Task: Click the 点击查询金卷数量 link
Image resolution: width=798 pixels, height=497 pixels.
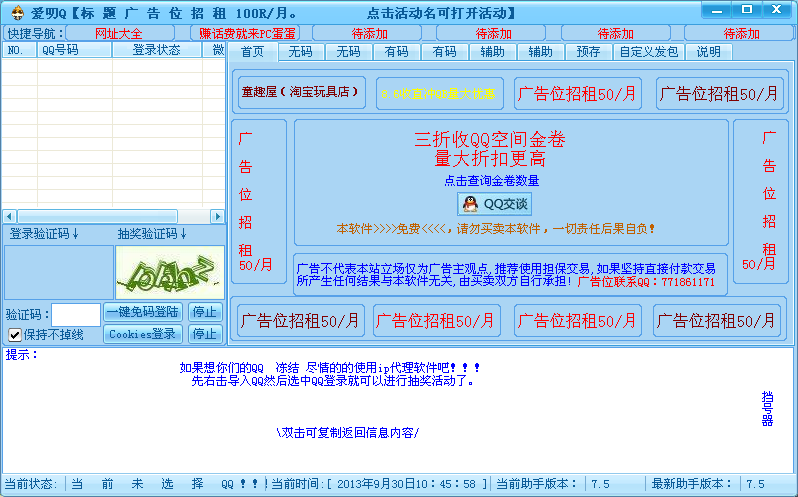Action: (492, 181)
